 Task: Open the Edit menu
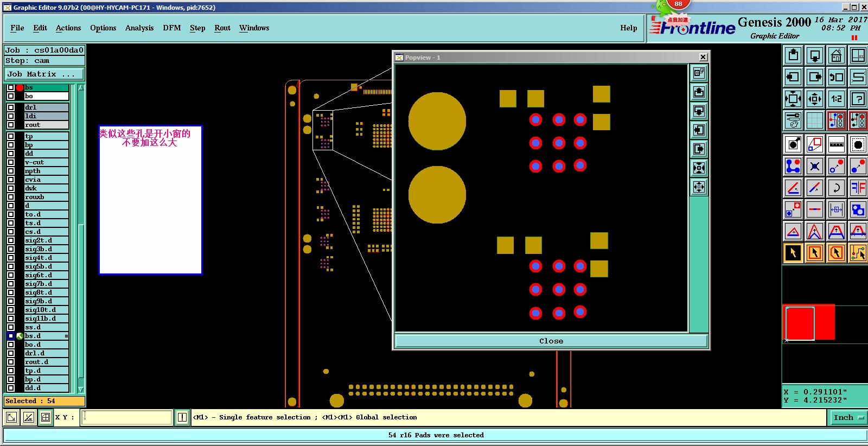[40, 28]
